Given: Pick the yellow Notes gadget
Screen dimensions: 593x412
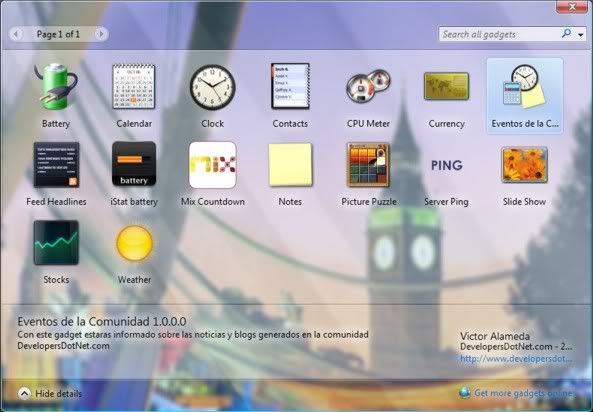Looking at the screenshot, I should (x=290, y=165).
